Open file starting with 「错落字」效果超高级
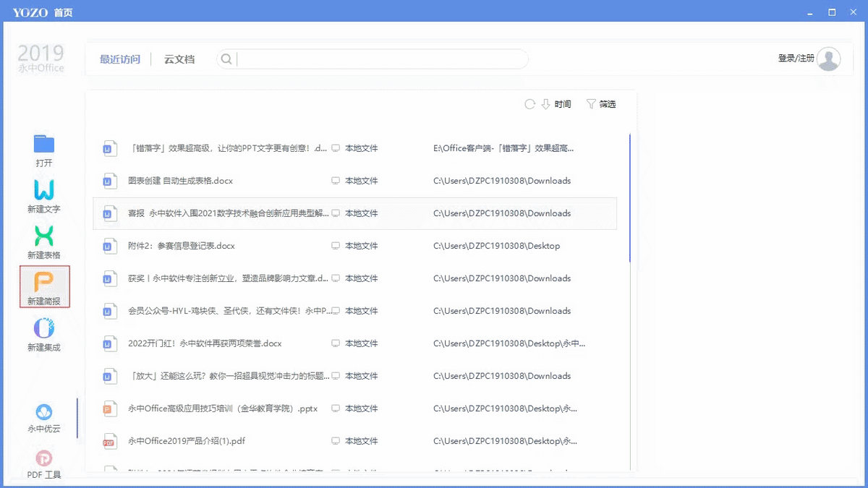Screen dimensions: 868x488 pos(228,148)
